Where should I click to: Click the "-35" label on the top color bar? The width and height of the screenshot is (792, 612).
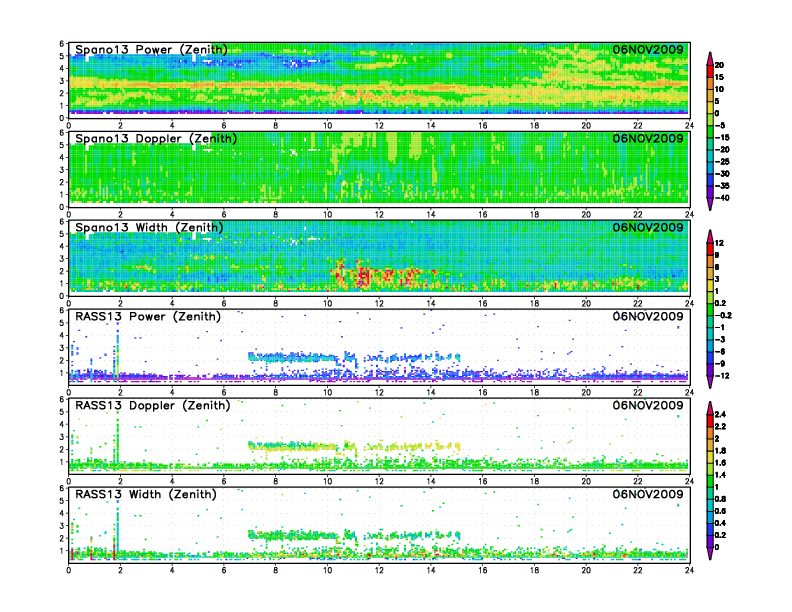pos(722,186)
